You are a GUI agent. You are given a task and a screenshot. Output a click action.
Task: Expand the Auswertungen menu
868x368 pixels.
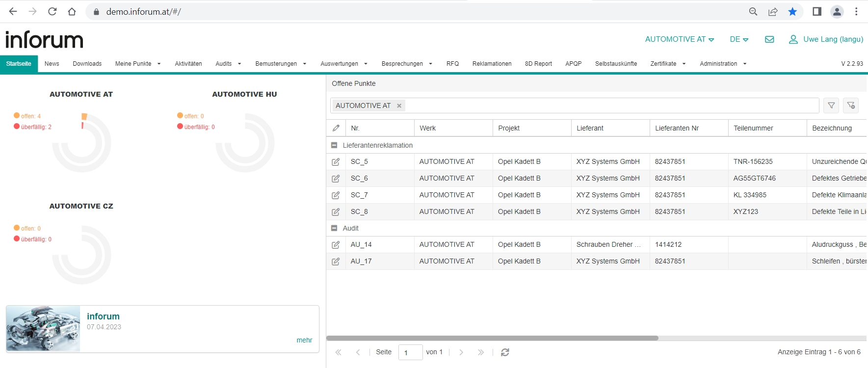344,64
